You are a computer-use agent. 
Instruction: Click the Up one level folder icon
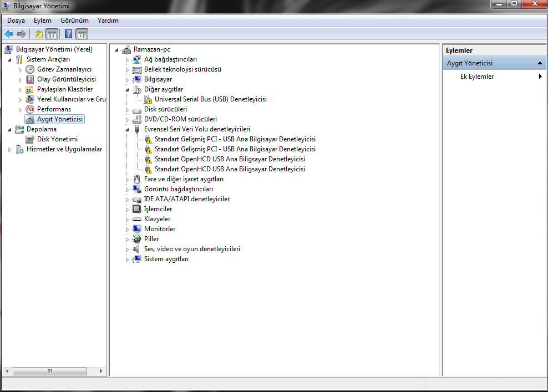[38, 34]
